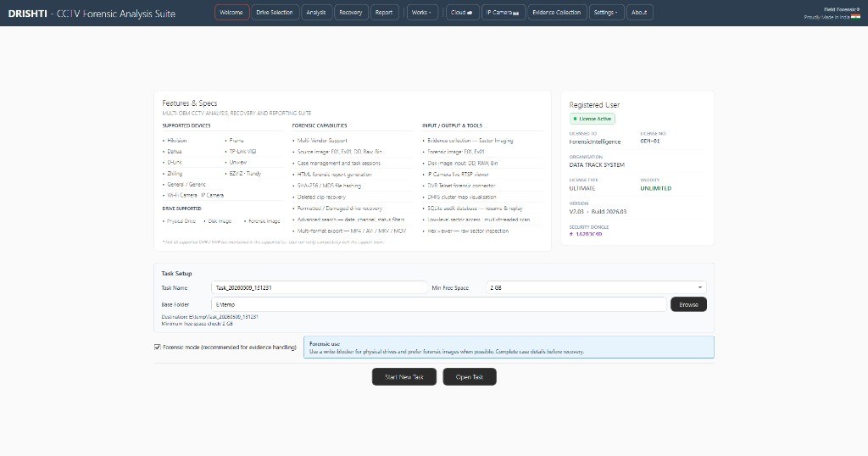The width and height of the screenshot is (868, 456).
Task: Click the Destination path text below Base Folder
Action: [x=210, y=317]
